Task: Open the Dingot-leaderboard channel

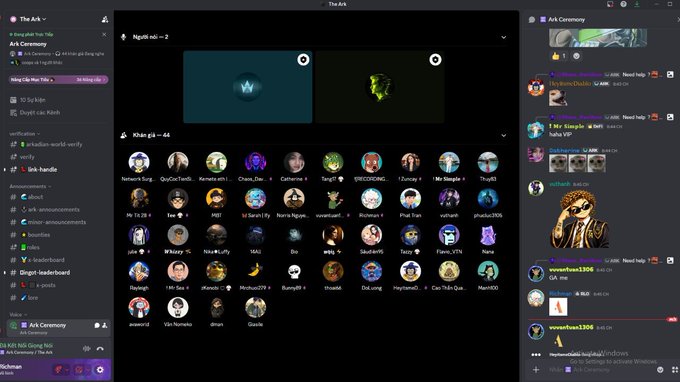Action: (x=45, y=272)
